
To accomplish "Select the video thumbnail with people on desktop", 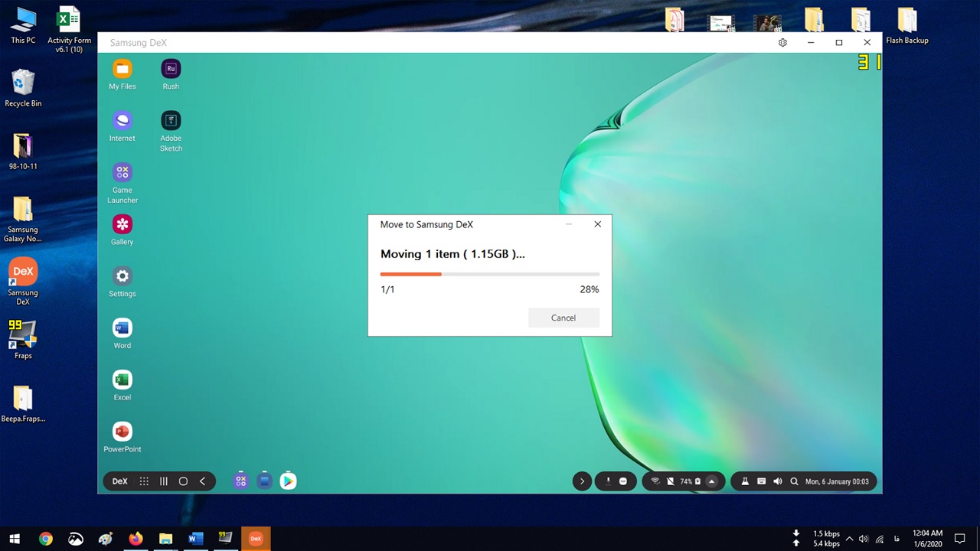I will 767,22.
